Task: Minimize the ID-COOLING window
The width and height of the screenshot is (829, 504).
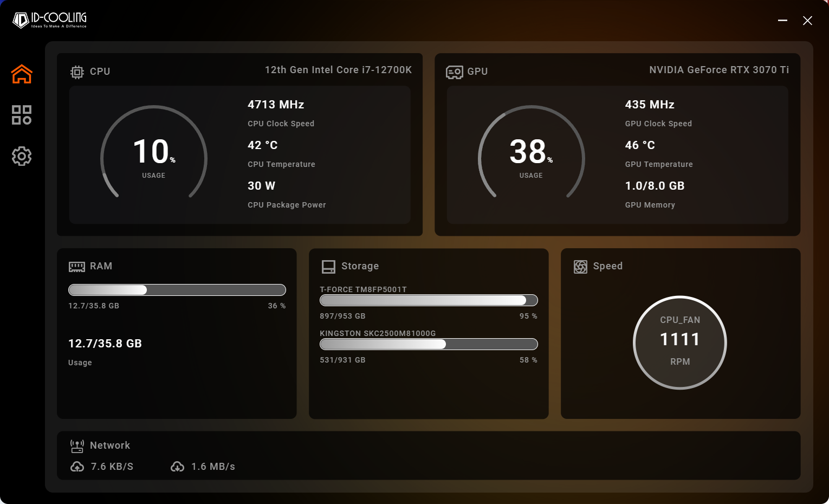Action: tap(782, 21)
